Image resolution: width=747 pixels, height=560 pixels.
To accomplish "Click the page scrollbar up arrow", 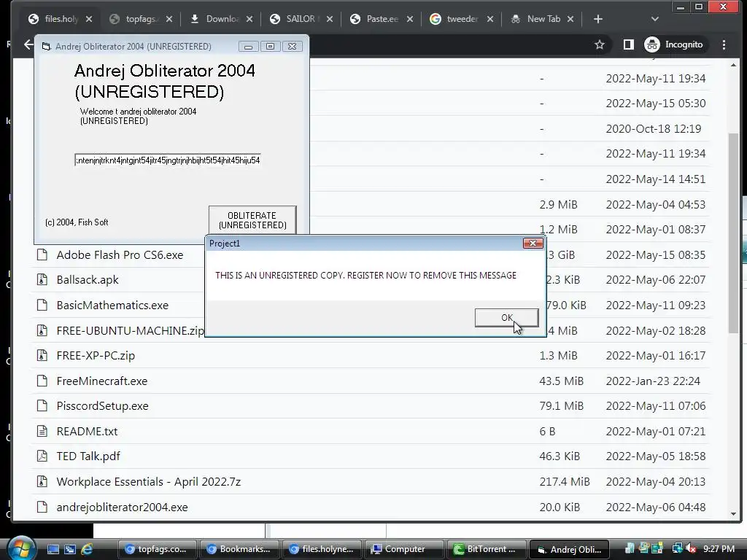I will click(733, 65).
